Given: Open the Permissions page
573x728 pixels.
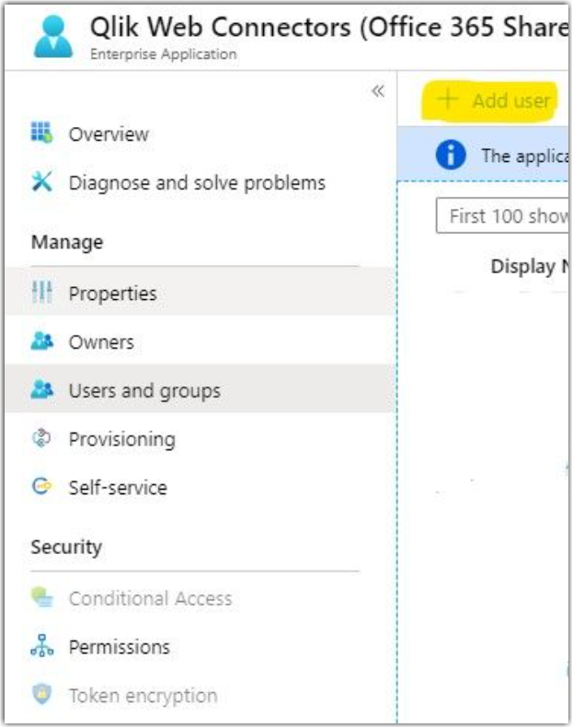Looking at the screenshot, I should tap(120, 647).
